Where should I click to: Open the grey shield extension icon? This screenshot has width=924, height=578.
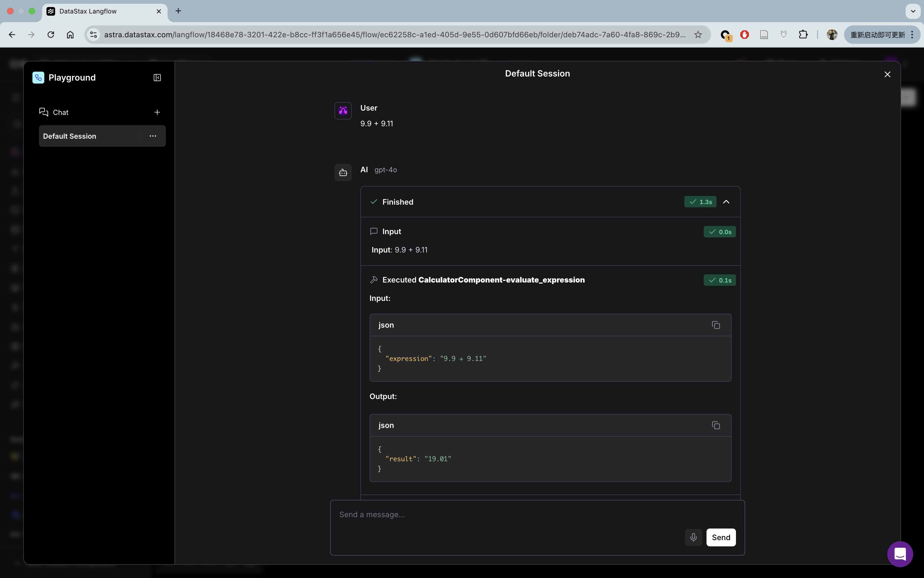(784, 35)
